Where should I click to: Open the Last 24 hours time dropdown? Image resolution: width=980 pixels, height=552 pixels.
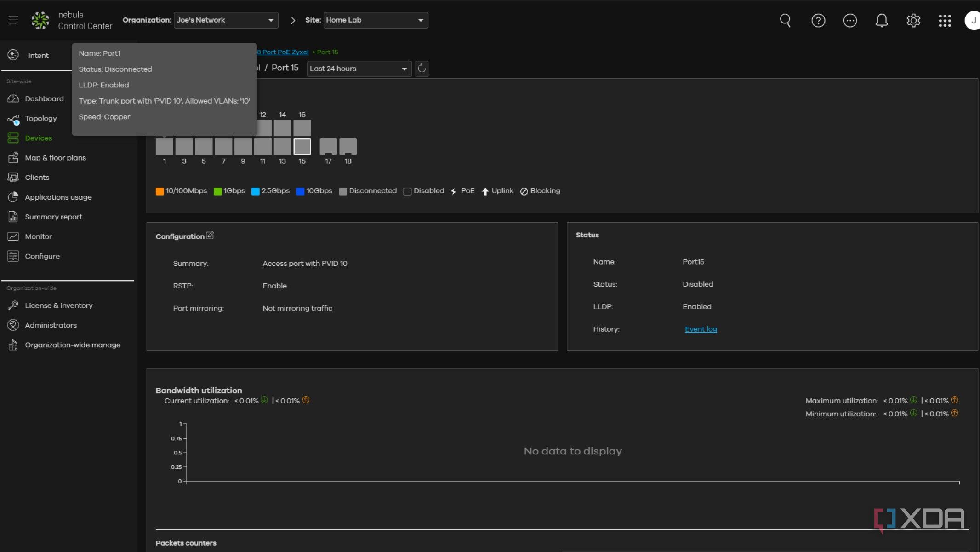point(359,69)
